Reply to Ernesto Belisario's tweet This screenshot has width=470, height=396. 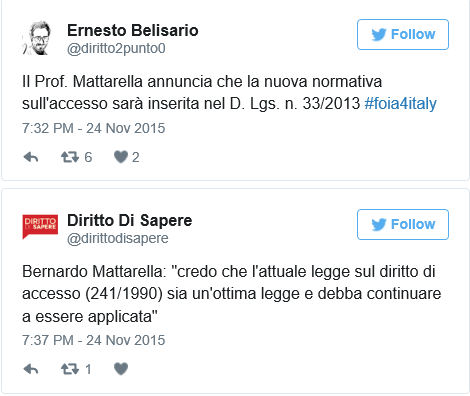pyautogui.click(x=31, y=157)
